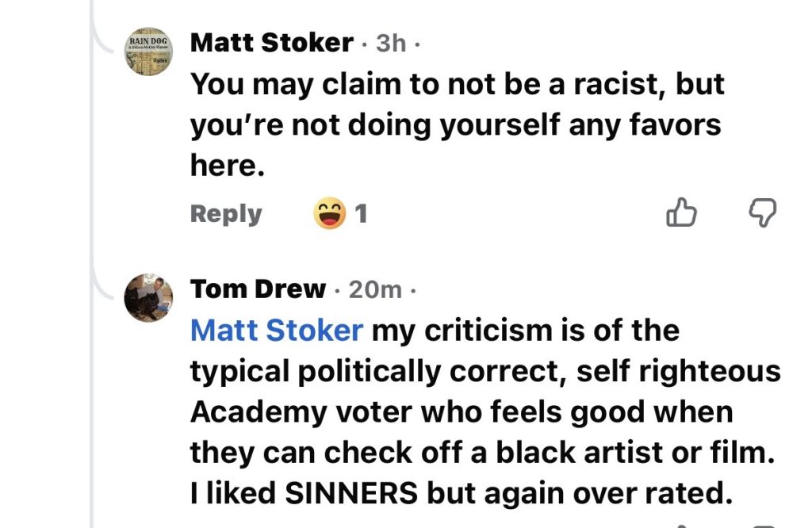Open Tom Drew's profile from author name

pyautogui.click(x=258, y=289)
